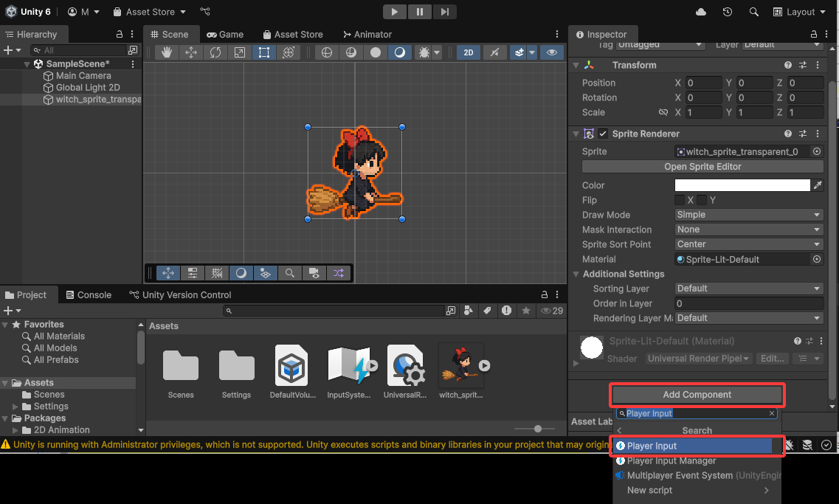
Task: Open the Asset Store dropdown in top bar
Action: 149,12
